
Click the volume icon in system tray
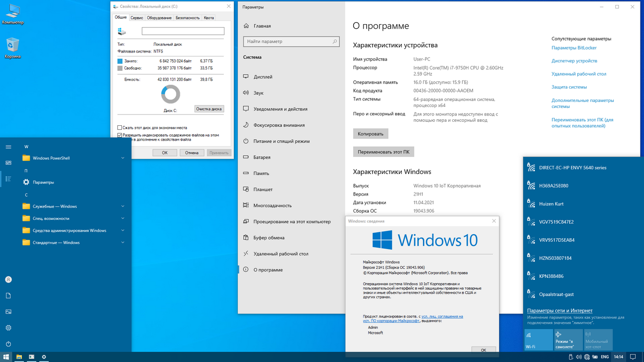(579, 357)
